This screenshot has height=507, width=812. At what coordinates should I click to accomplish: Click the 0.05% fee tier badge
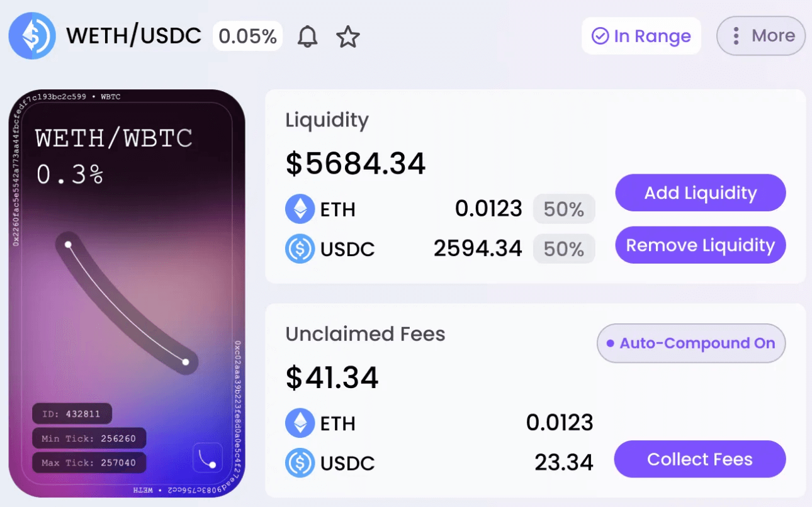247,36
